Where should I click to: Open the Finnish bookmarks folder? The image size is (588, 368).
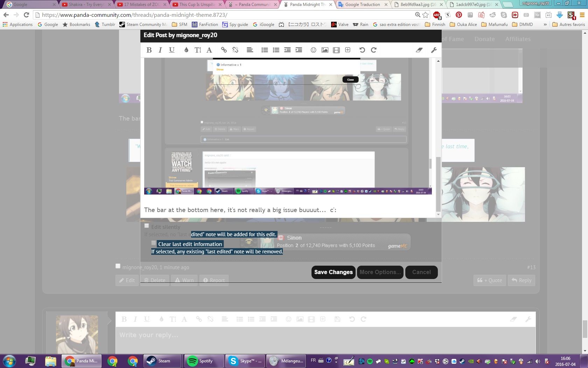(x=435, y=25)
